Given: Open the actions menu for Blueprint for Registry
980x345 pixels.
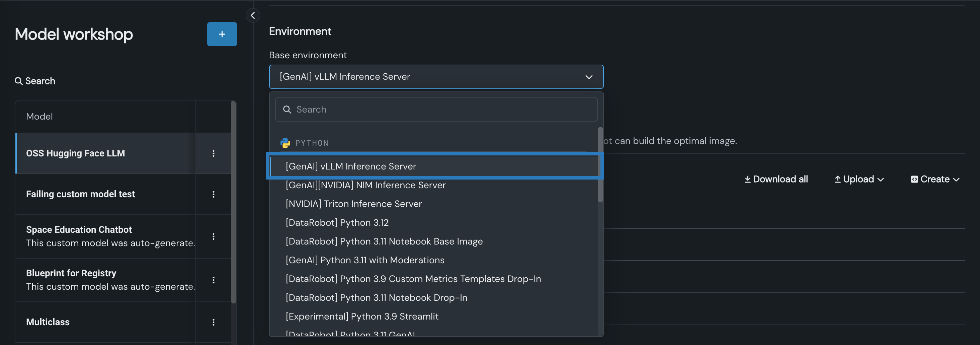Looking at the screenshot, I should pyautogui.click(x=214, y=280).
